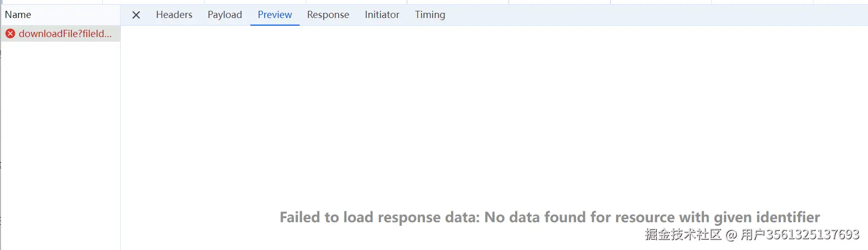Select the downloadFile request row
The width and height of the screenshot is (868, 250).
[x=65, y=34]
